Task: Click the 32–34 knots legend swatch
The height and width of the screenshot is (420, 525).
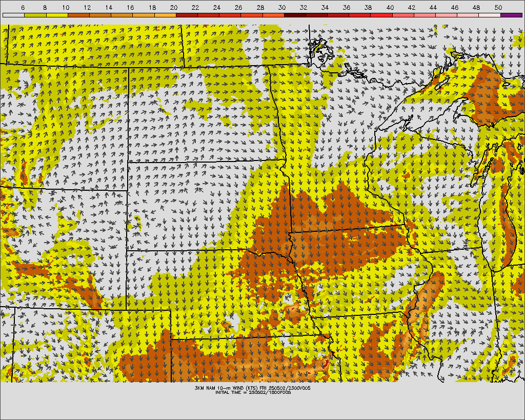Action: pyautogui.click(x=316, y=15)
